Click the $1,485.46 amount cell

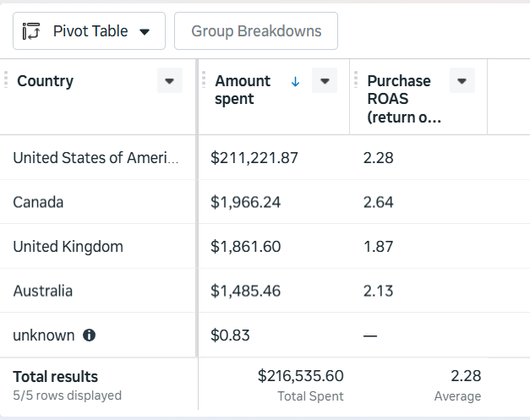[245, 291]
